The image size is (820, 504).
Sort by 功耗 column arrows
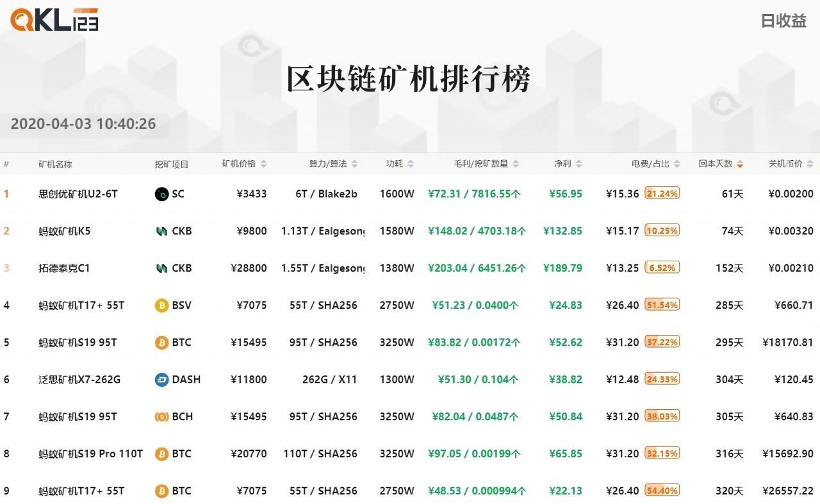[x=411, y=164]
